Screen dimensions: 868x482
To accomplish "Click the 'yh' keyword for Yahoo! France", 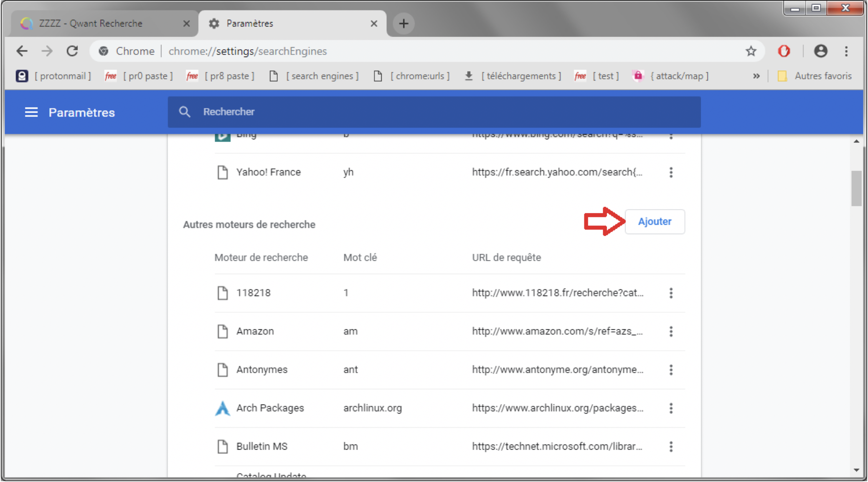I will (348, 173).
